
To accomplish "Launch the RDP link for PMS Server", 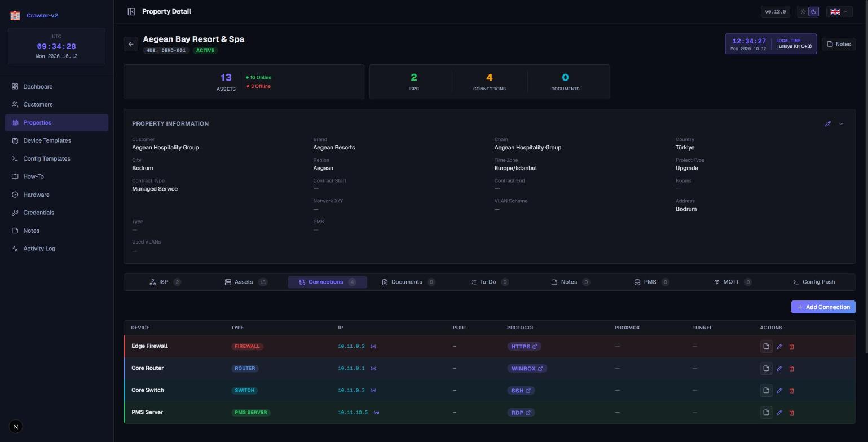I will coord(521,413).
